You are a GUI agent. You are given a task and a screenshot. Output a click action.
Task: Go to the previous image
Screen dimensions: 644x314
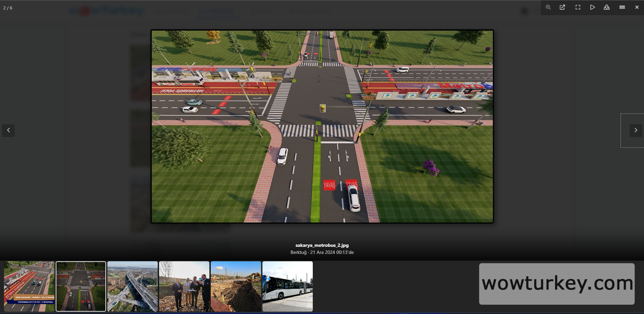point(8,130)
